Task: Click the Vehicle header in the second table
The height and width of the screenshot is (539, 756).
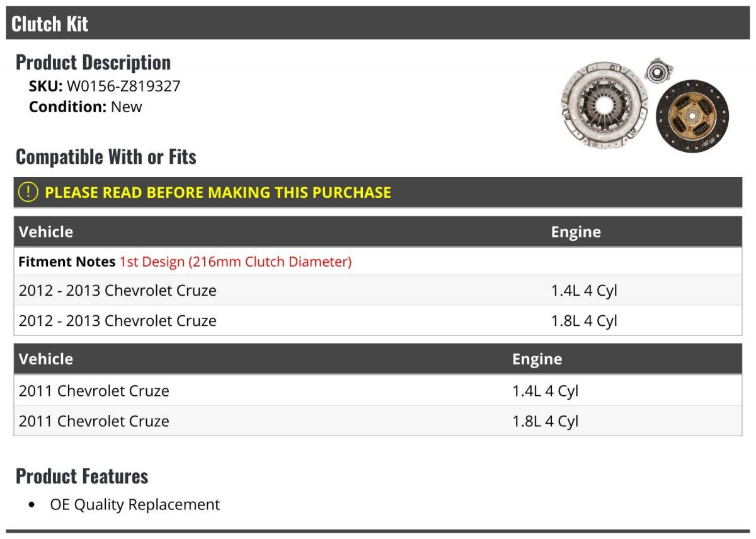Action: tap(46, 359)
